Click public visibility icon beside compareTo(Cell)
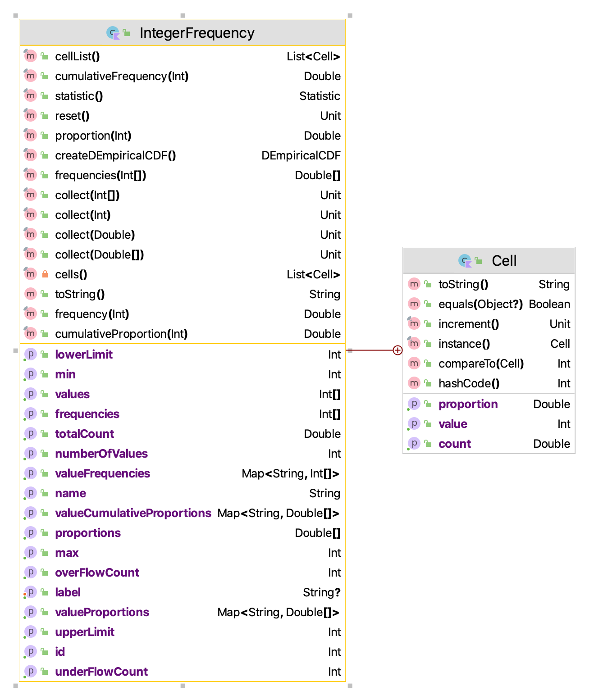Viewport: 594px width, 700px height. 428,364
